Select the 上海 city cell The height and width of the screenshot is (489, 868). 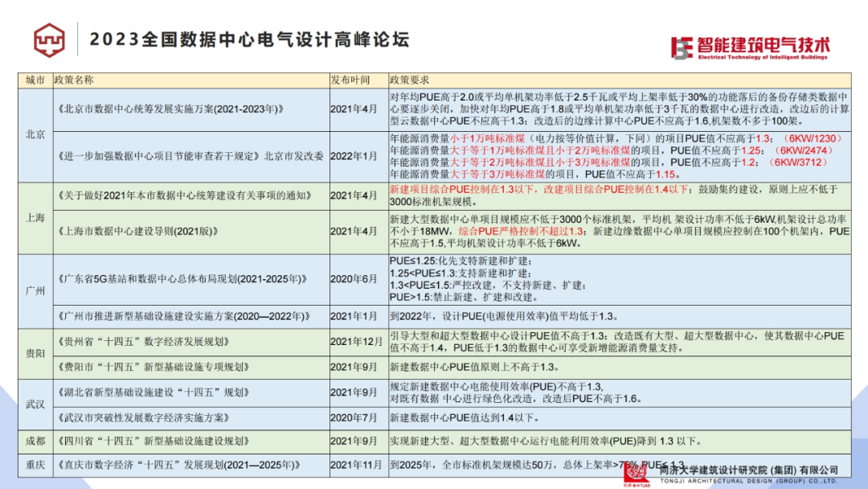pos(35,218)
